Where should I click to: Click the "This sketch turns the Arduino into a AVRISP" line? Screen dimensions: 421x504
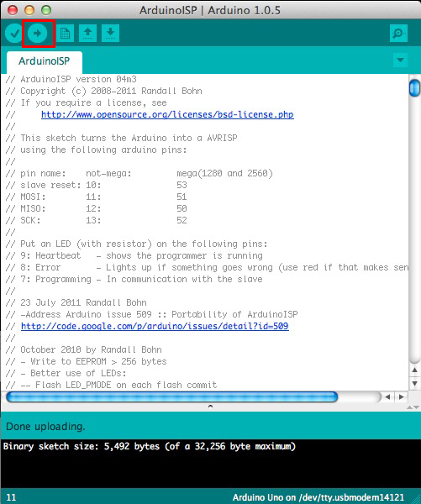(122, 138)
